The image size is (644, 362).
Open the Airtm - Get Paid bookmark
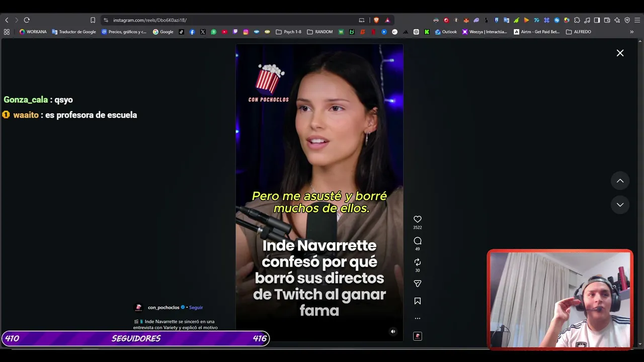[x=536, y=32]
